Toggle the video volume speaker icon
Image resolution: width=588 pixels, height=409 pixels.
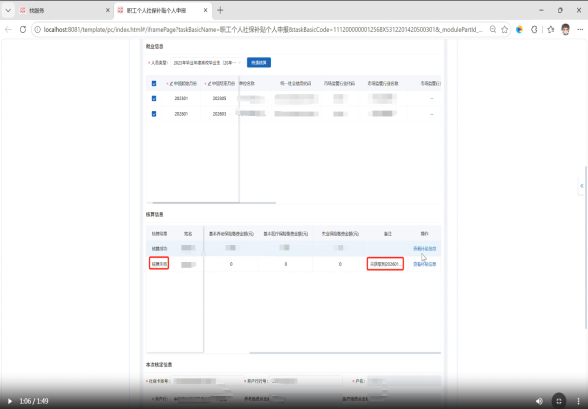pos(539,401)
